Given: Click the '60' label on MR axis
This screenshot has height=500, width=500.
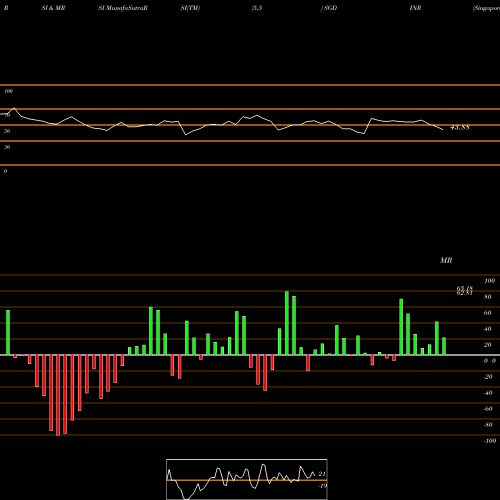Looking at the screenshot, I should pos(488,313).
